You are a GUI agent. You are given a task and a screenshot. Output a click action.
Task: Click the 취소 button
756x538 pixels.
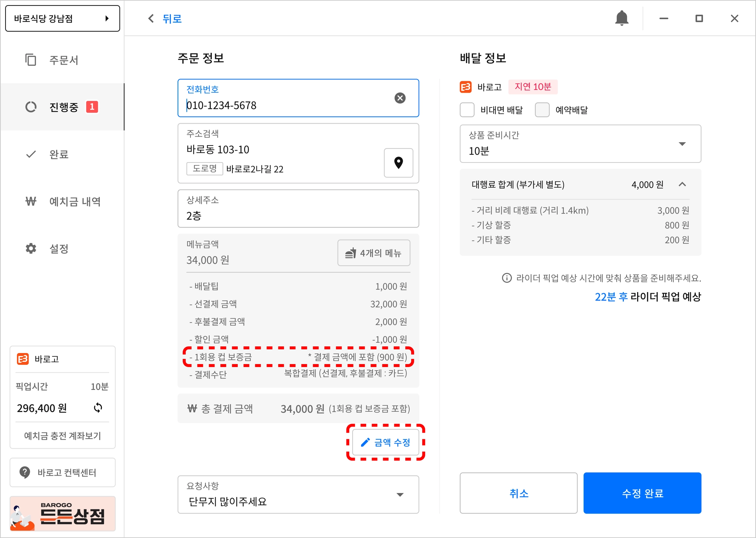tap(518, 493)
